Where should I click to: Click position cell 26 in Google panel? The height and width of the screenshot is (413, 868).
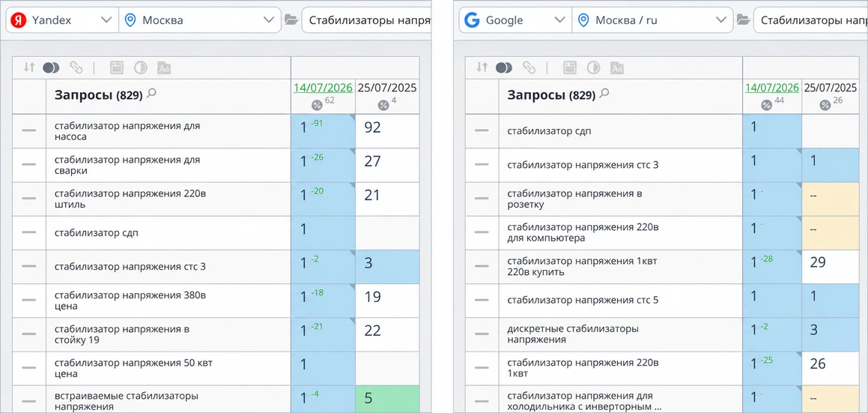pos(831,368)
